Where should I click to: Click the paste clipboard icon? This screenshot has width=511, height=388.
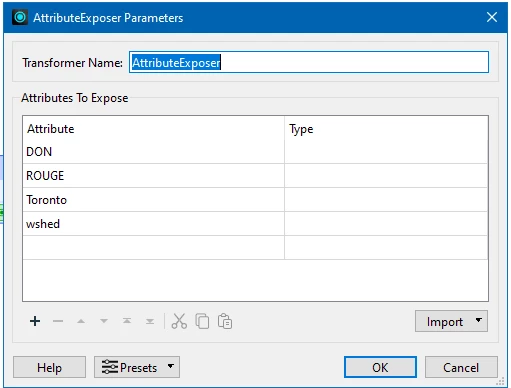coord(225,321)
